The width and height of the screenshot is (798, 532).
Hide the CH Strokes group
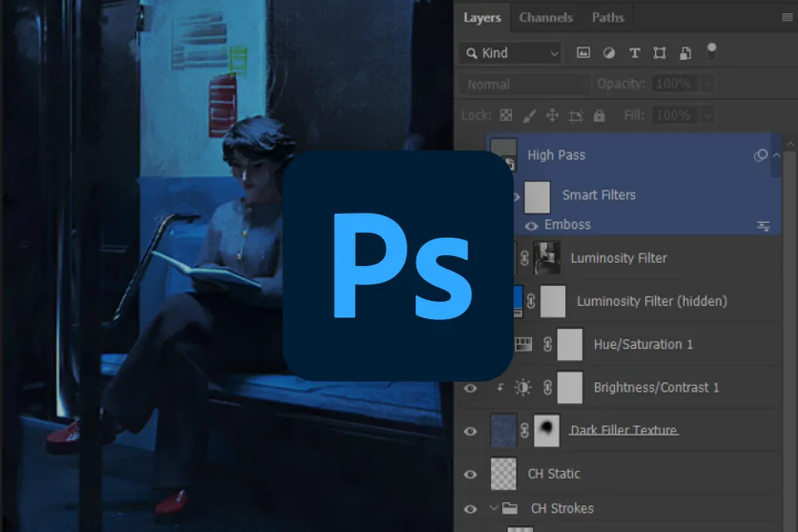(470, 509)
